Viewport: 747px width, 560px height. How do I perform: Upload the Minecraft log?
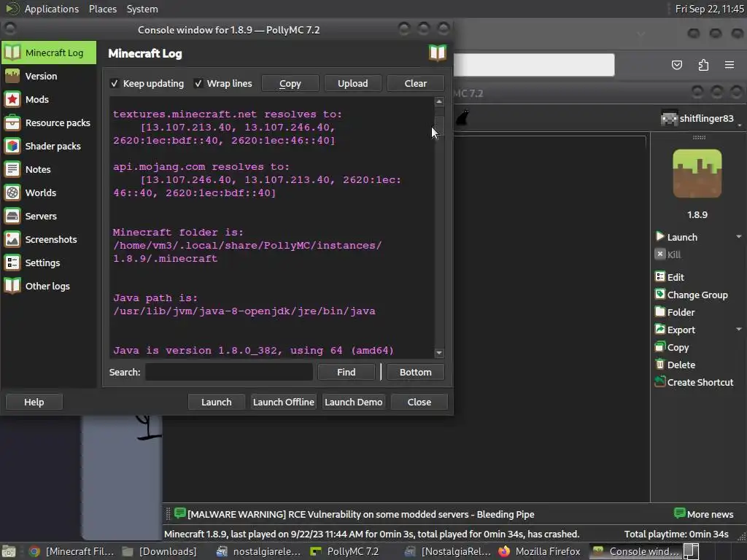pyautogui.click(x=352, y=83)
